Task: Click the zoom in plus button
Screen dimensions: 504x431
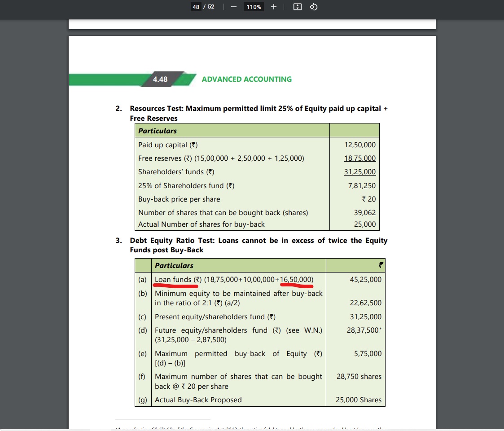Action: point(274,7)
